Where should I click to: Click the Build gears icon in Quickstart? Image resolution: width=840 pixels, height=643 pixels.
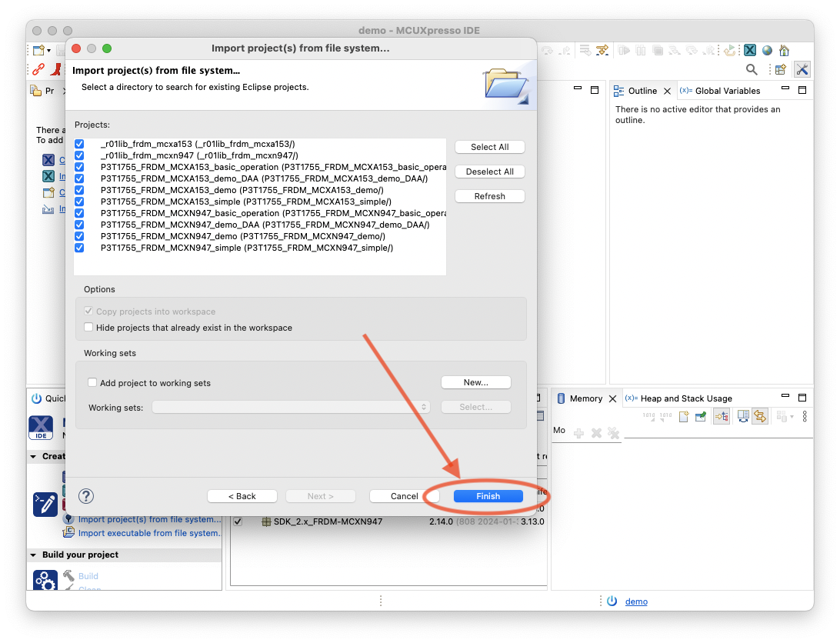pos(45,580)
